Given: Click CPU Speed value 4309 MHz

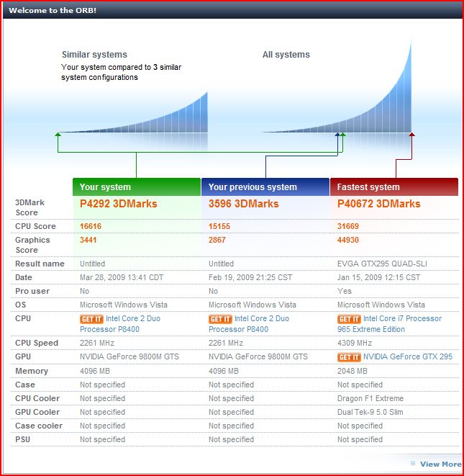Looking at the screenshot, I should (x=355, y=343).
